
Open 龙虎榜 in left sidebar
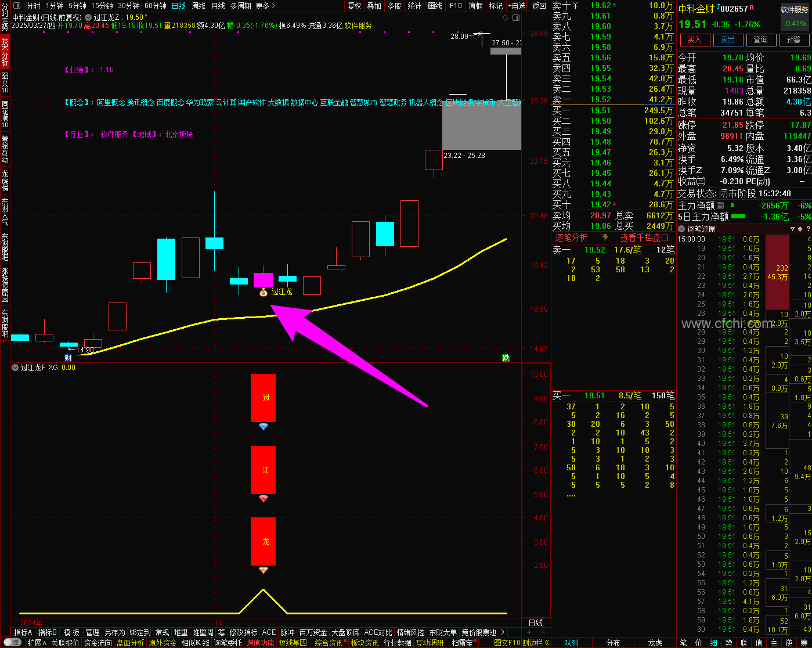pos(5,180)
